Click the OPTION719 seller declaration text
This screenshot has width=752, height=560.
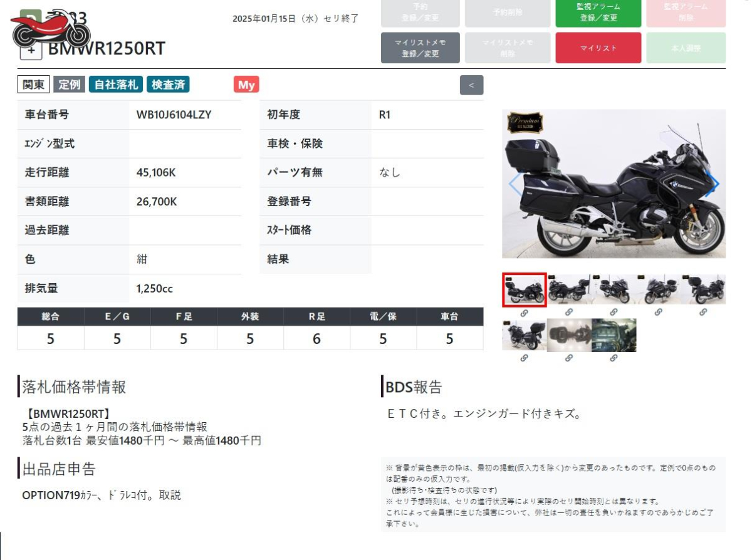pyautogui.click(x=102, y=495)
